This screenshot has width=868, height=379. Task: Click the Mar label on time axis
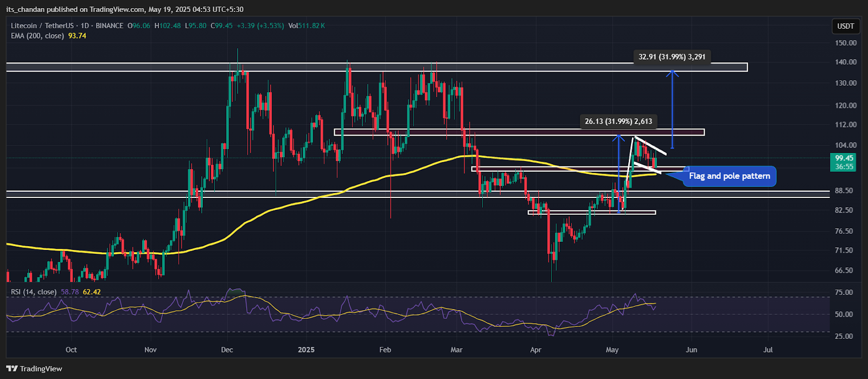tap(457, 350)
